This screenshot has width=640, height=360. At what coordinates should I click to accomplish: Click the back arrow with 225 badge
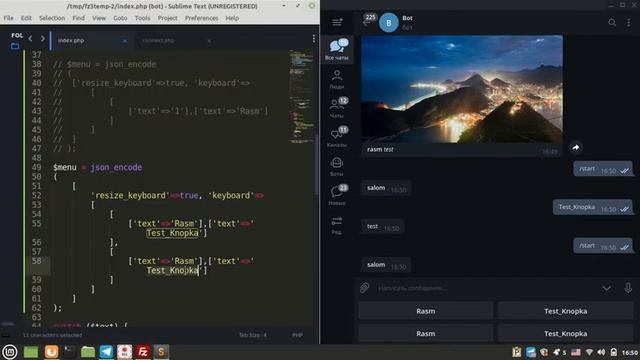pos(367,21)
